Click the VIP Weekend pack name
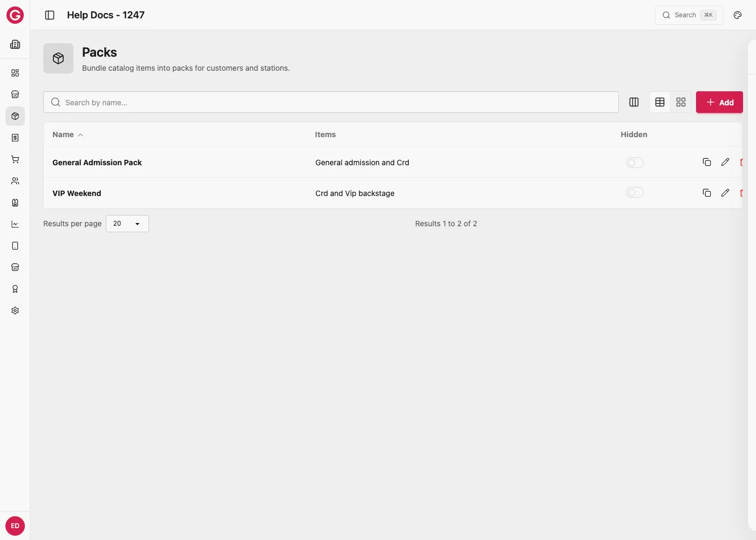The image size is (756, 540). (77, 193)
